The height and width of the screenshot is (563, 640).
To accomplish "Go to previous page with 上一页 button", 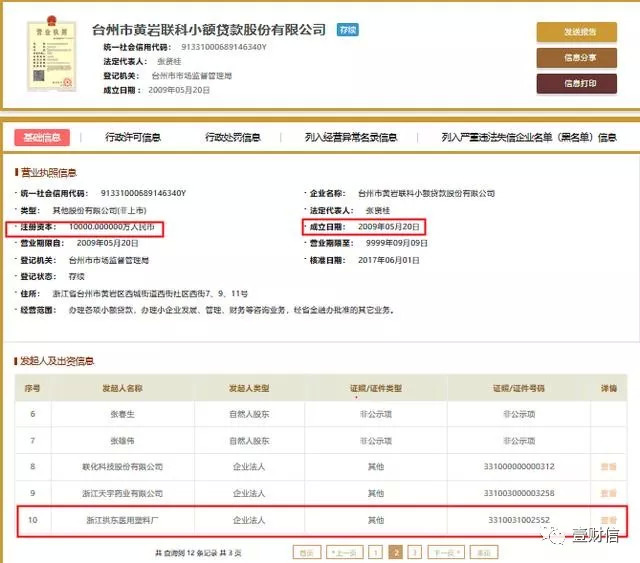I will (344, 553).
